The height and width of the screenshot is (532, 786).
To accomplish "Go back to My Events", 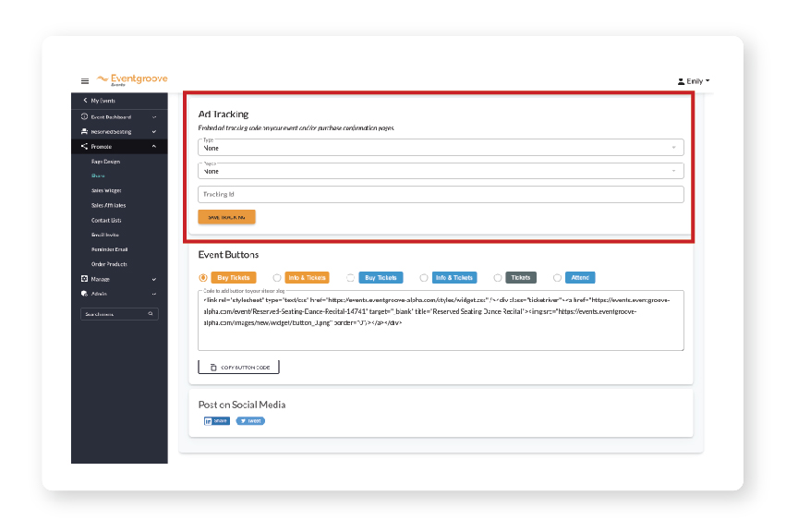I will click(99, 101).
